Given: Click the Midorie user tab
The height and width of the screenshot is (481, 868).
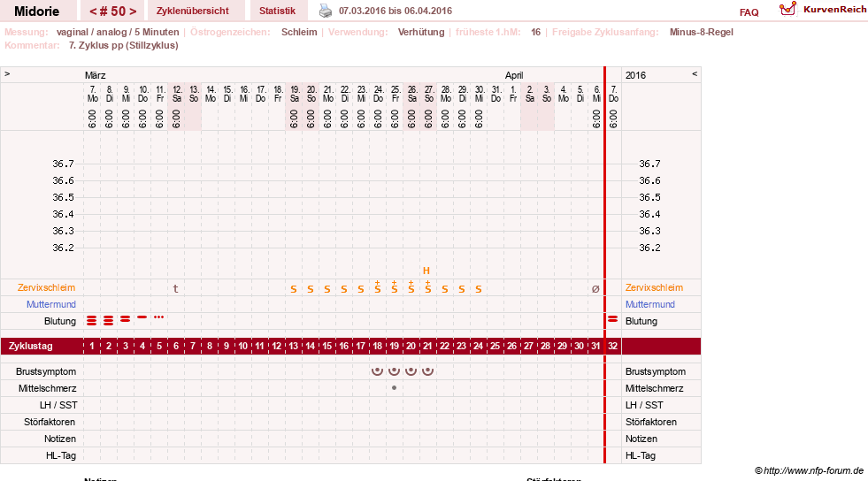Looking at the screenshot, I should (37, 11).
